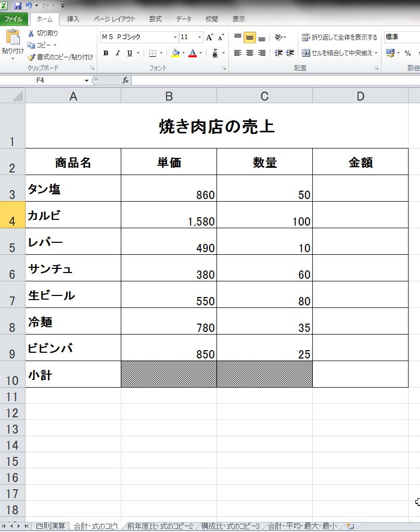This screenshot has width=420, height=532.
Task: Click the Cut (切り取り) scissors button
Action: coord(43,33)
